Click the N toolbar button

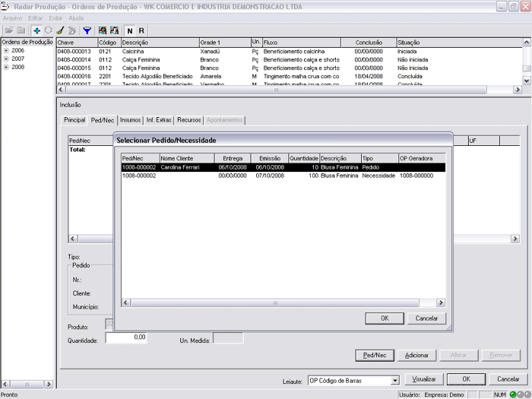pyautogui.click(x=129, y=30)
